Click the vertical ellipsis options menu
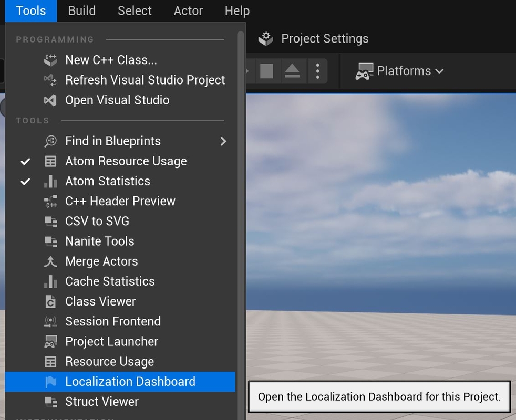Viewport: 516px width, 420px height. coord(317,71)
